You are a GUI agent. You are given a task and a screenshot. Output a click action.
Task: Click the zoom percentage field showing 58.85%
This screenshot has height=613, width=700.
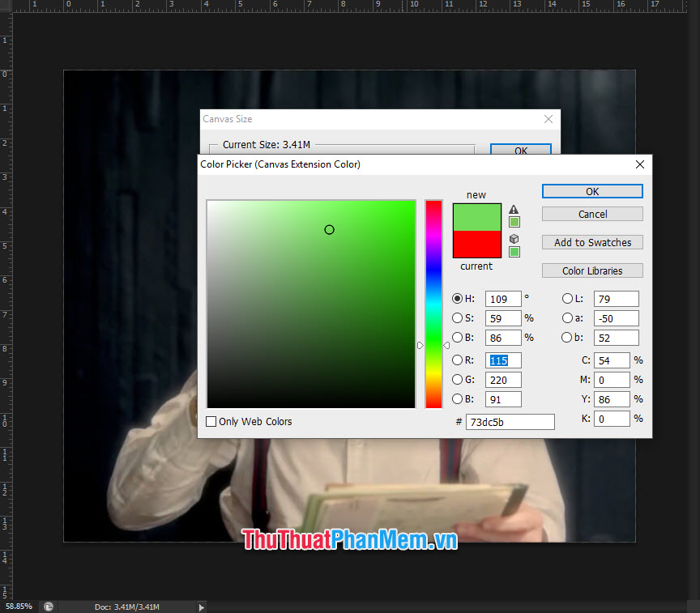click(x=18, y=606)
